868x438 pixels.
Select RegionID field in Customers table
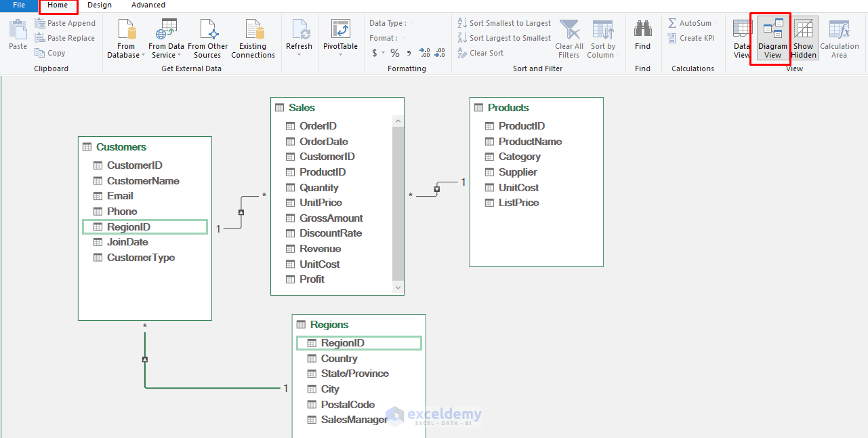[x=145, y=227]
